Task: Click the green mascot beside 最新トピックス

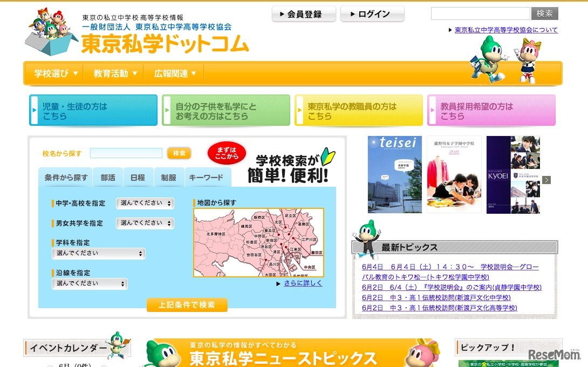Action: pyautogui.click(x=367, y=240)
